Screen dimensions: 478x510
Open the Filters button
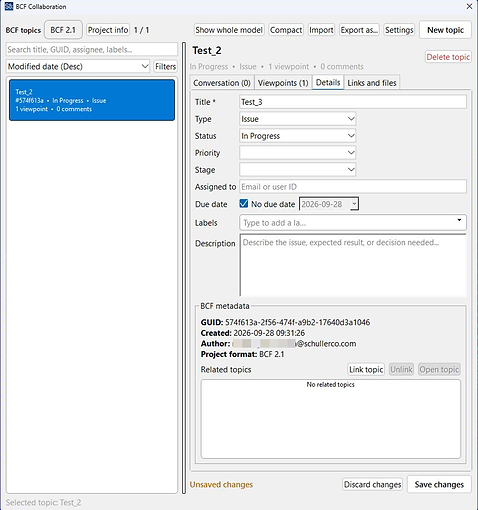[165, 66]
